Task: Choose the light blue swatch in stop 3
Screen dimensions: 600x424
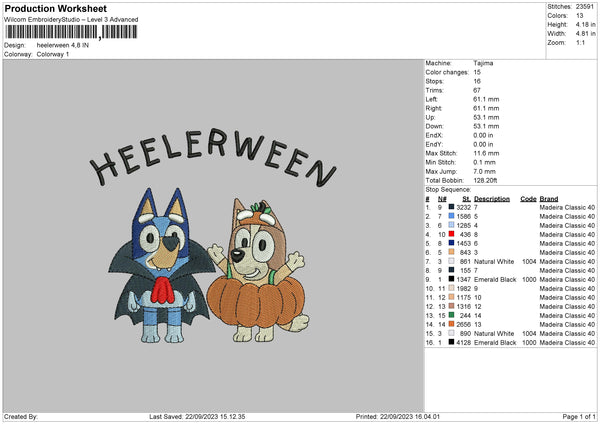Action: pos(453,225)
